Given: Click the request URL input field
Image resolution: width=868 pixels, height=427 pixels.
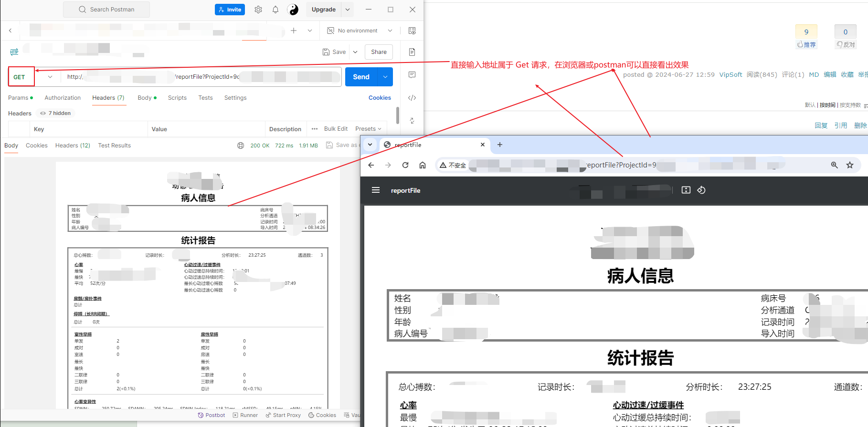Looking at the screenshot, I should click(x=201, y=77).
